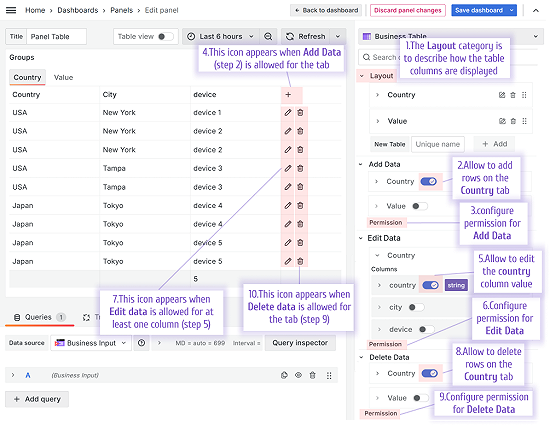Viewport: 550px width, 426px height.
Task: Select the Country group tab
Action: coord(27,78)
